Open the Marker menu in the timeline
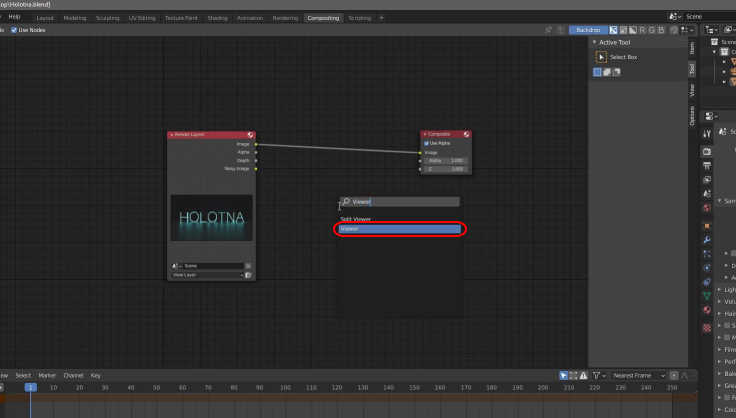Image resolution: width=736 pixels, height=418 pixels. [x=47, y=376]
